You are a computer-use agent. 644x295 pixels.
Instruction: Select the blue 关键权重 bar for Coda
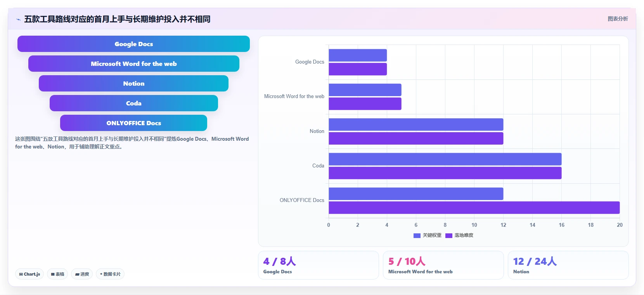click(445, 159)
